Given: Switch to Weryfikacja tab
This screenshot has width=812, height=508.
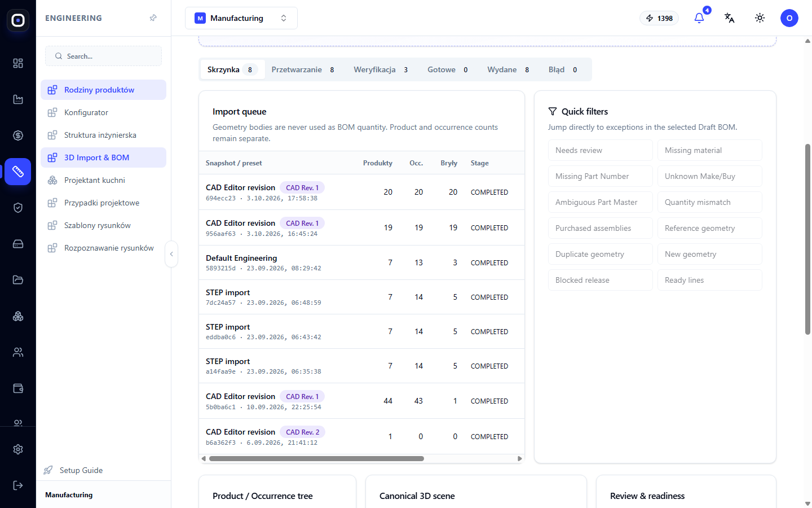Looking at the screenshot, I should point(381,69).
